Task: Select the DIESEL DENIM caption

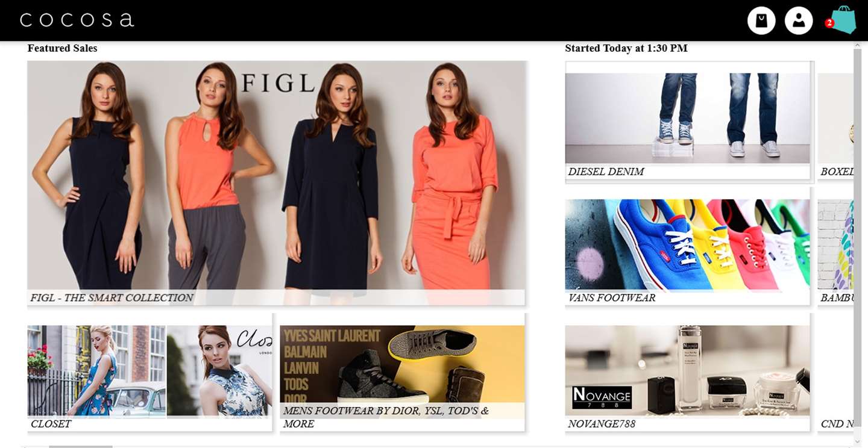Action: 606,172
